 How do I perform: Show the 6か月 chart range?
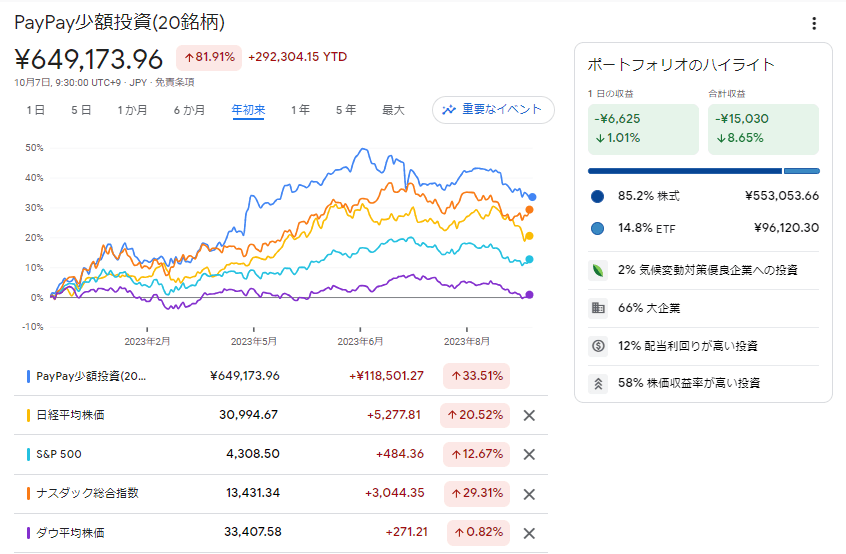(x=189, y=110)
